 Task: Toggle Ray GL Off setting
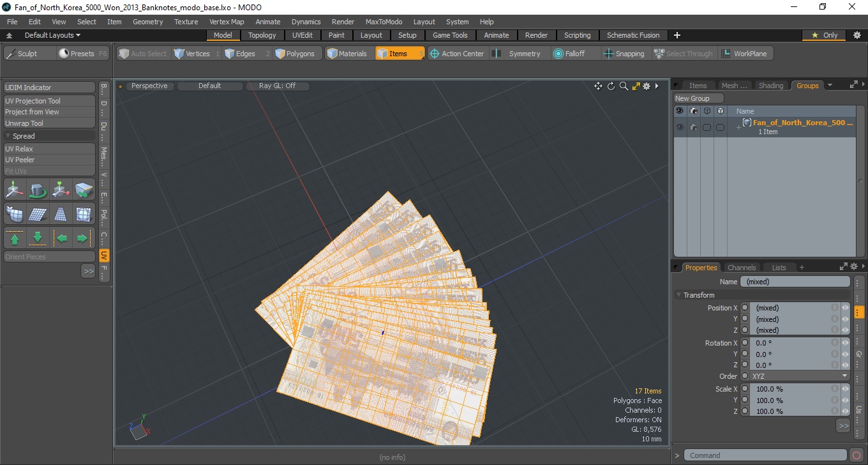click(277, 86)
